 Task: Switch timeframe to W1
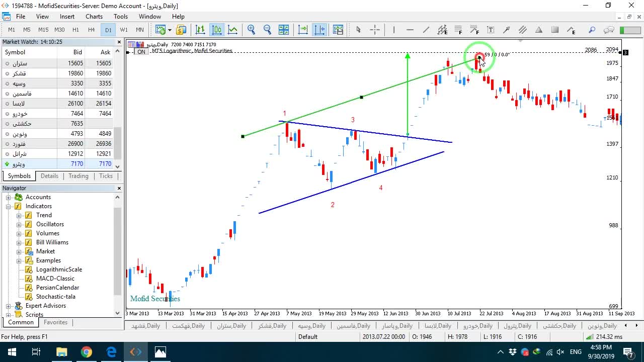pos(124,30)
